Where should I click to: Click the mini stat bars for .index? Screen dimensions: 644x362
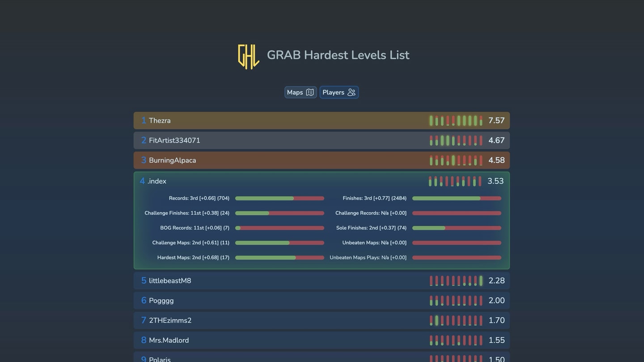pyautogui.click(x=455, y=181)
